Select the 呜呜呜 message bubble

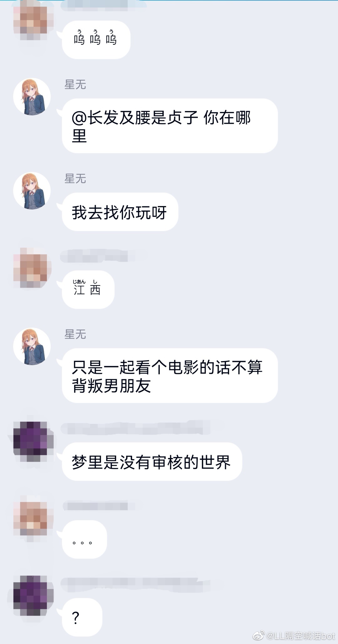coord(96,40)
